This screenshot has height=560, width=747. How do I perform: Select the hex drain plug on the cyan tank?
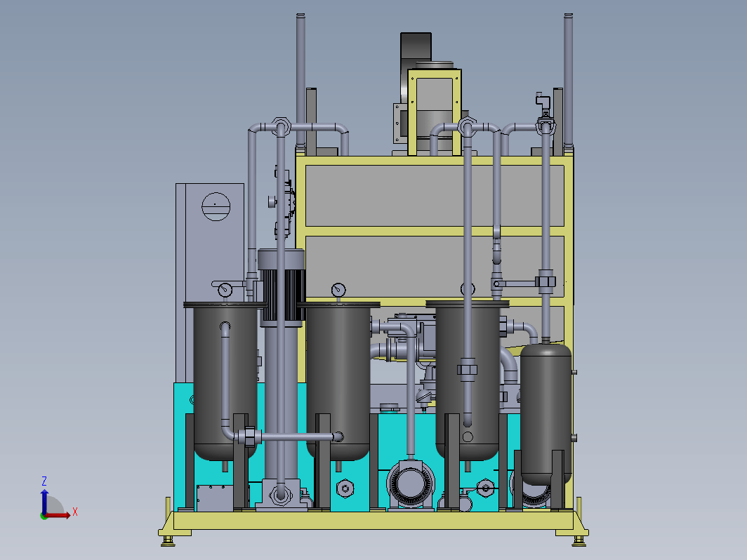345,488
